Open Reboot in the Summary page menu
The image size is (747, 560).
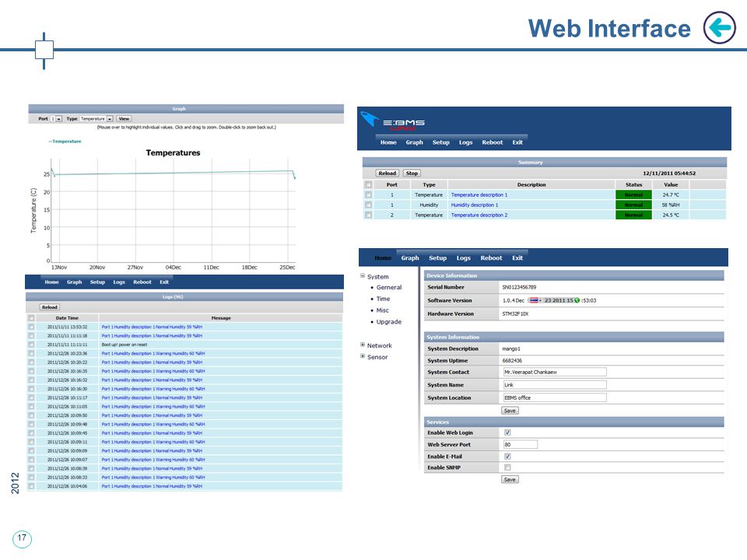(x=492, y=142)
